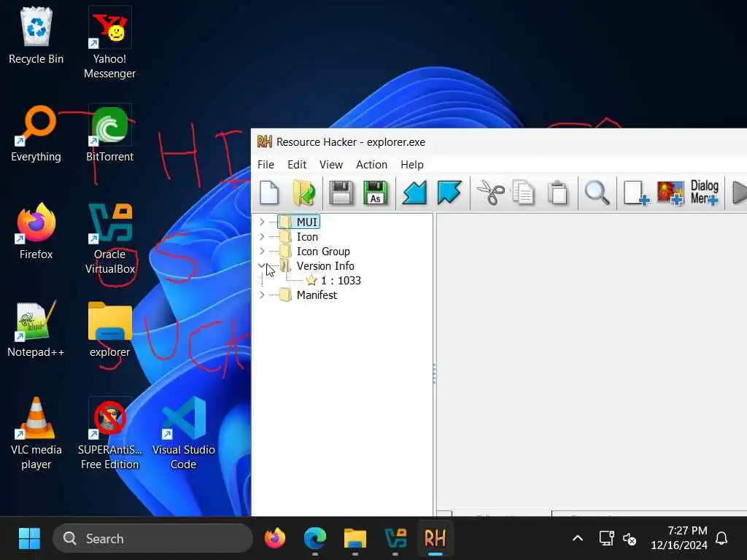This screenshot has width=747, height=560.
Task: Select the Icon folder in tree
Action: tap(299, 237)
